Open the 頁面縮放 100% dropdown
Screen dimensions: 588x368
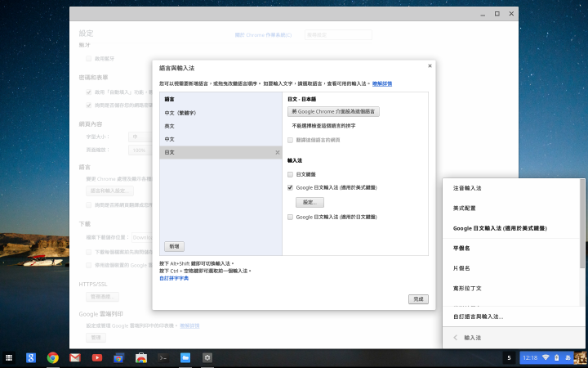click(x=140, y=150)
